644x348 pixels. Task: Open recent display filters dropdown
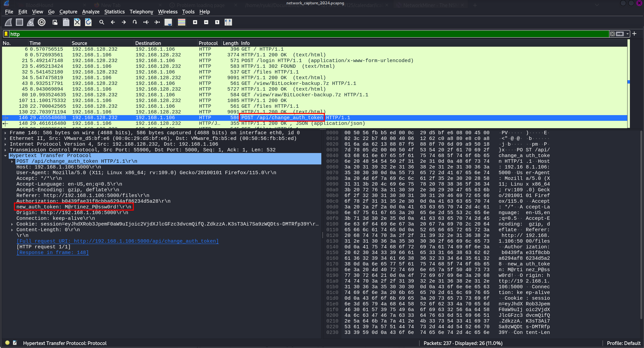click(628, 34)
